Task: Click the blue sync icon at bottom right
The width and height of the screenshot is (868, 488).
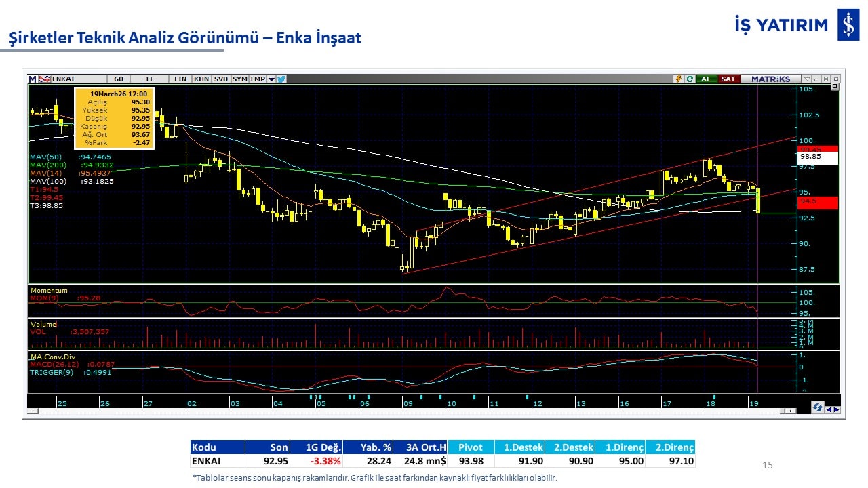Action: pos(818,408)
